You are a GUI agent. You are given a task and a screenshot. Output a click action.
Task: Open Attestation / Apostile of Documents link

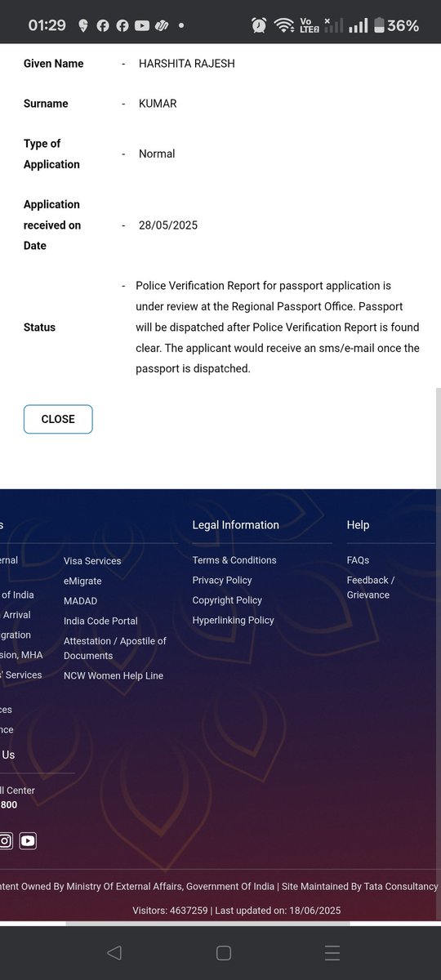(115, 648)
